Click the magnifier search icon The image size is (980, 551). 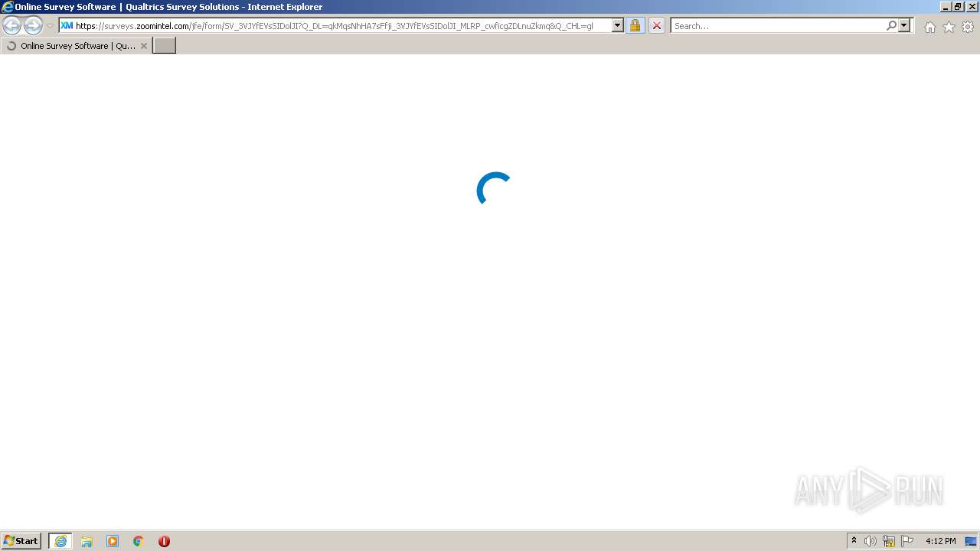[891, 25]
